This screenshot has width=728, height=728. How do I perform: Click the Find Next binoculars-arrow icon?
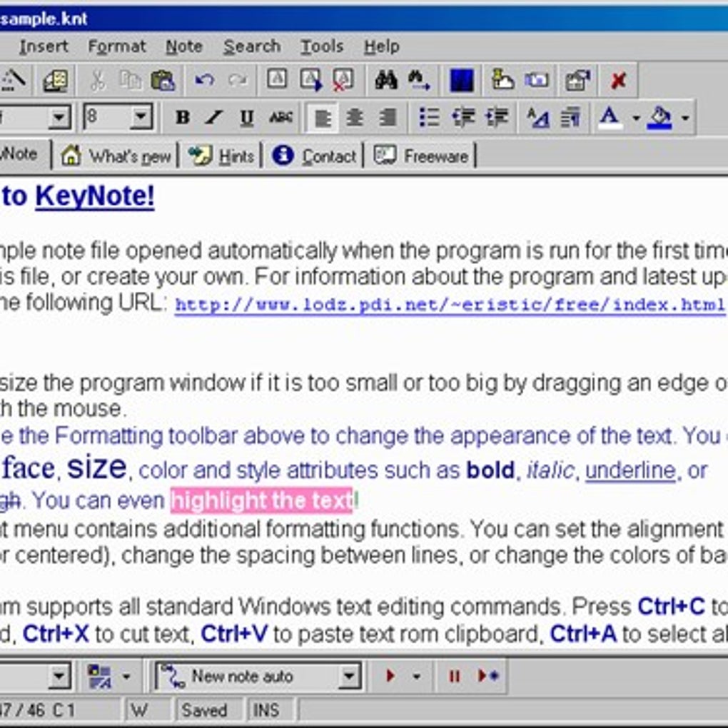pyautogui.click(x=419, y=81)
